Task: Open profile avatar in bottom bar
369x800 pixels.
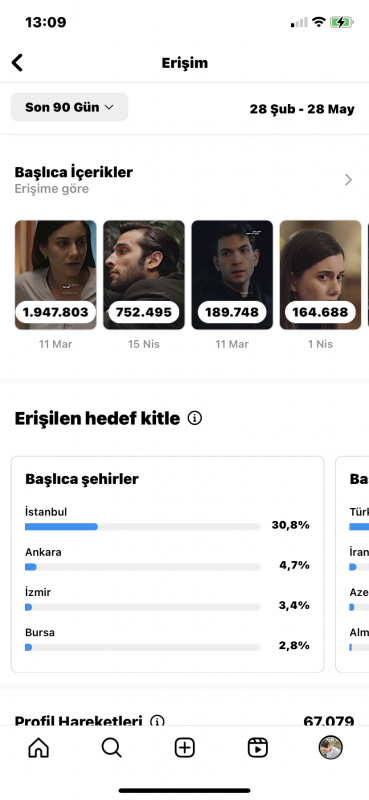Action: 331,748
